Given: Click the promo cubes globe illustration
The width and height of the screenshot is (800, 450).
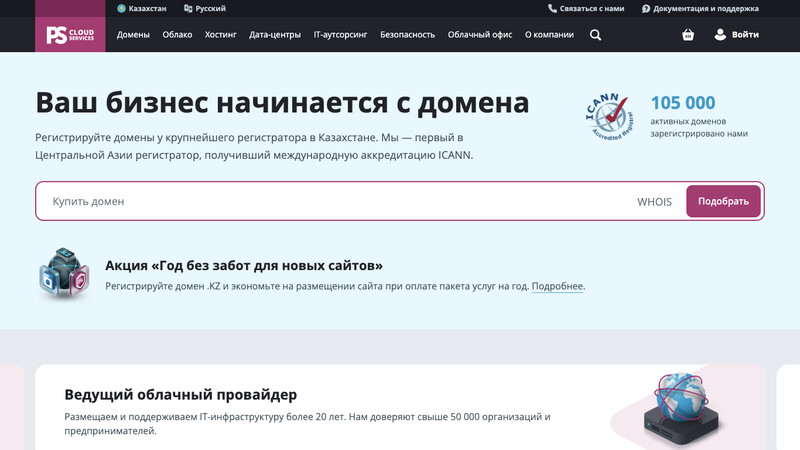Looking at the screenshot, I should (64, 273).
